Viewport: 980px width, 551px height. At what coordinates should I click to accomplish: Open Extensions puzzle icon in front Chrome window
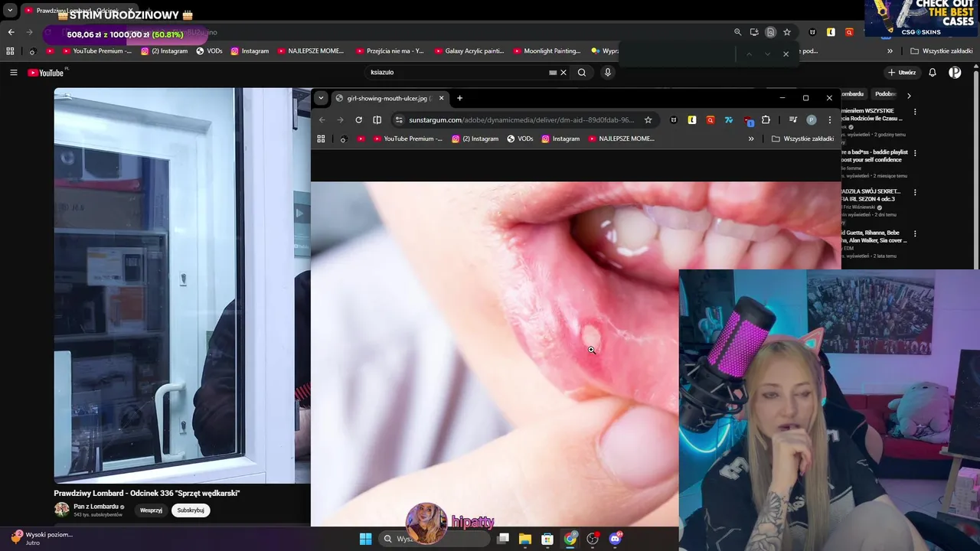pyautogui.click(x=766, y=120)
